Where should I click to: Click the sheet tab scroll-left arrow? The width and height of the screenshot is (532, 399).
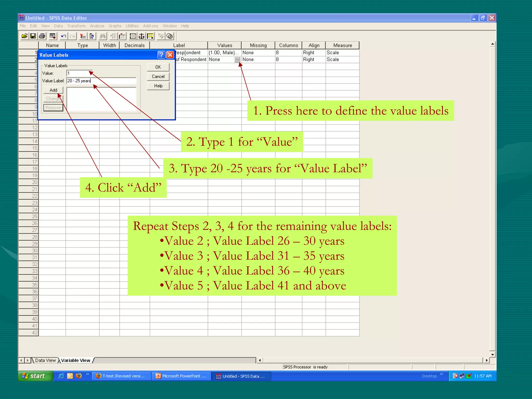coord(21,360)
